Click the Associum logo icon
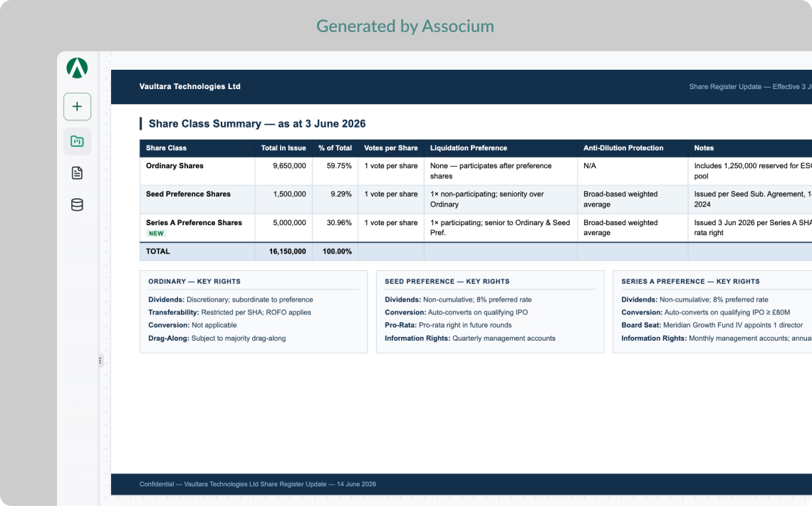The image size is (812, 506). (x=77, y=68)
